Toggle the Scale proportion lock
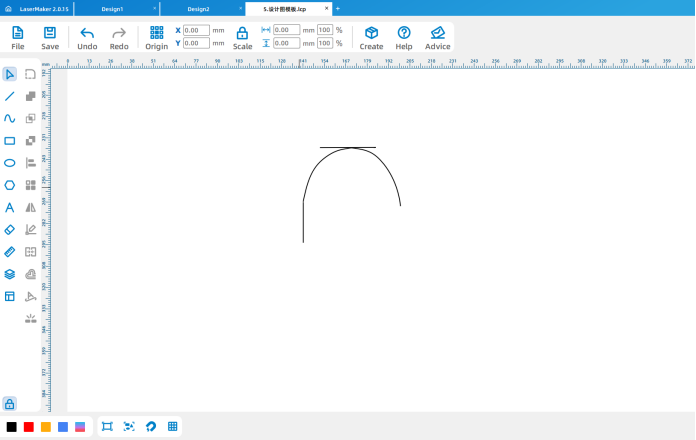This screenshot has height=440, width=696. point(242,37)
